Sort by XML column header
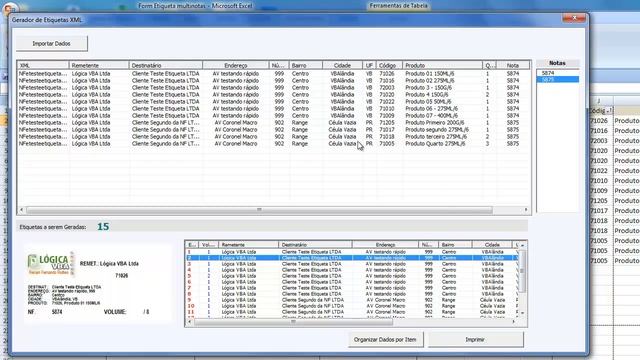Viewport: 640px width, 360px height. point(43,65)
